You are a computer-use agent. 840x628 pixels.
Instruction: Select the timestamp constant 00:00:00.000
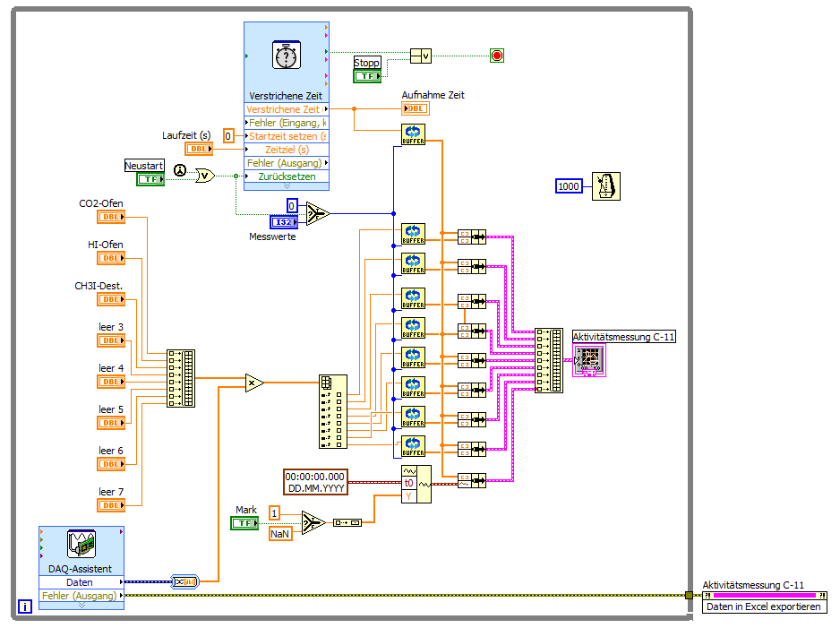tap(315, 482)
